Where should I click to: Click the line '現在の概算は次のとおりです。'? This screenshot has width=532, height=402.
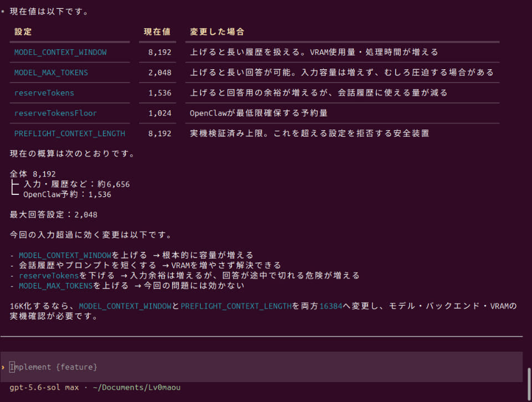point(72,153)
